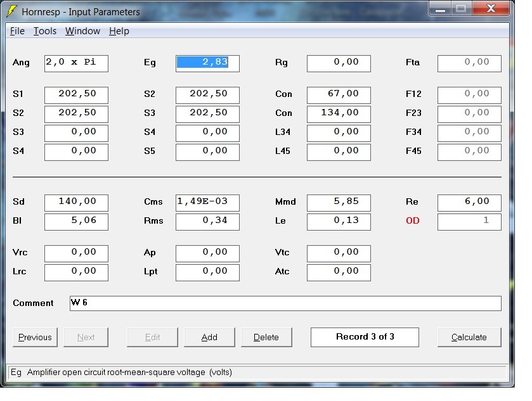Click the F12 input field
The height and width of the screenshot is (401, 532).
(x=470, y=95)
